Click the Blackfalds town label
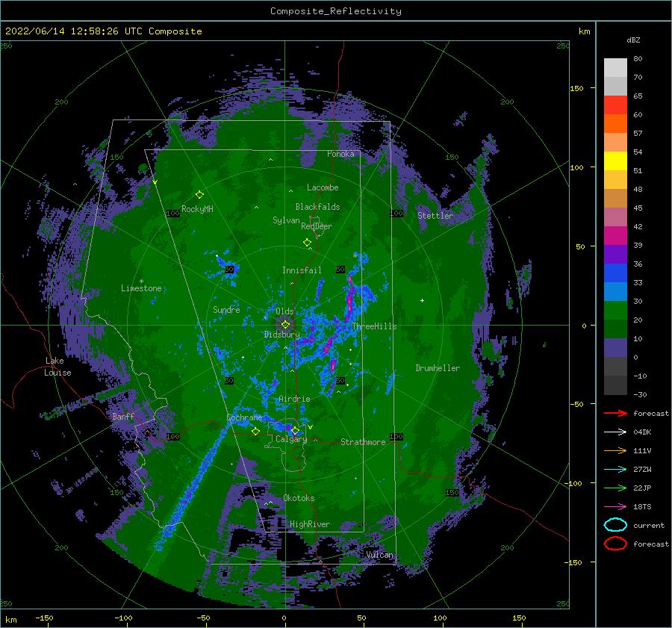Image resolution: width=672 pixels, height=628 pixels. click(317, 207)
